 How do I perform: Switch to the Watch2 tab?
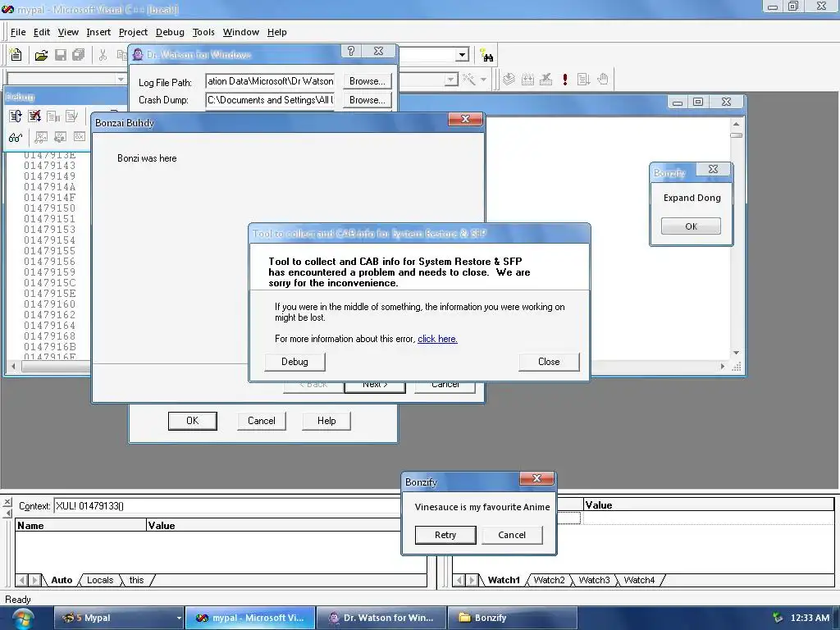549,580
